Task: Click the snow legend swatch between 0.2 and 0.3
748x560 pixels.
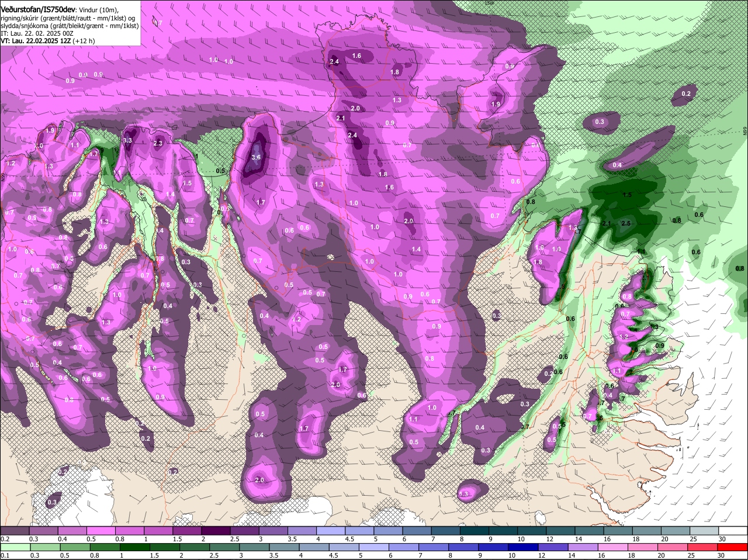Action: pyautogui.click(x=15, y=530)
